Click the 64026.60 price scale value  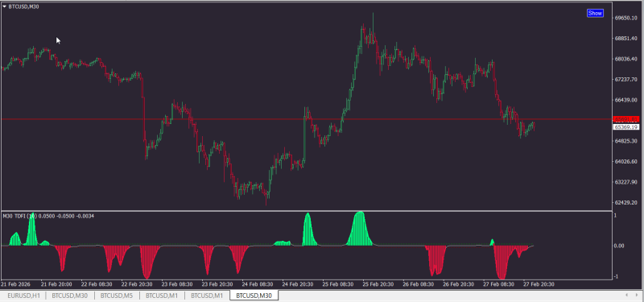pyautogui.click(x=626, y=162)
